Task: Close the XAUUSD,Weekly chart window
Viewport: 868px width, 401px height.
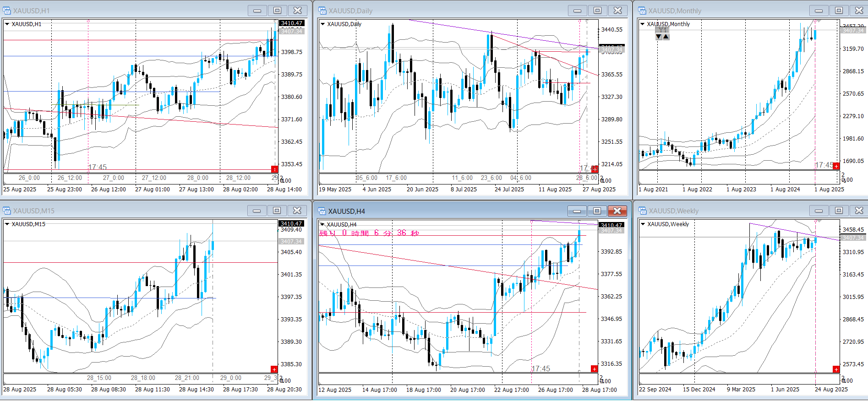Action: (x=859, y=211)
